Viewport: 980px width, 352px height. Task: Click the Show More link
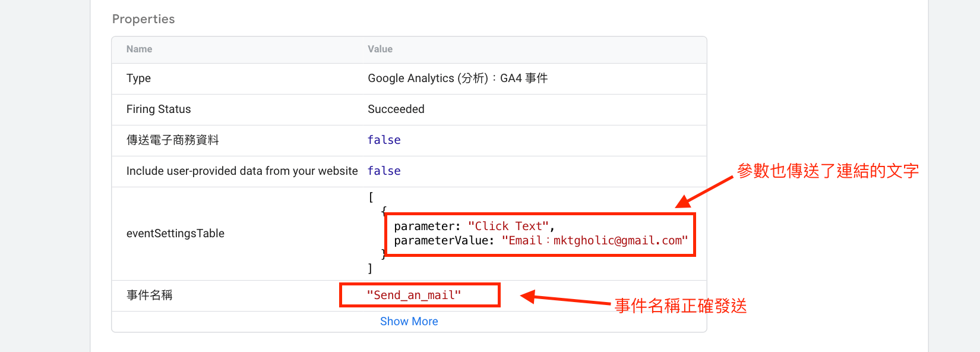pyautogui.click(x=409, y=321)
